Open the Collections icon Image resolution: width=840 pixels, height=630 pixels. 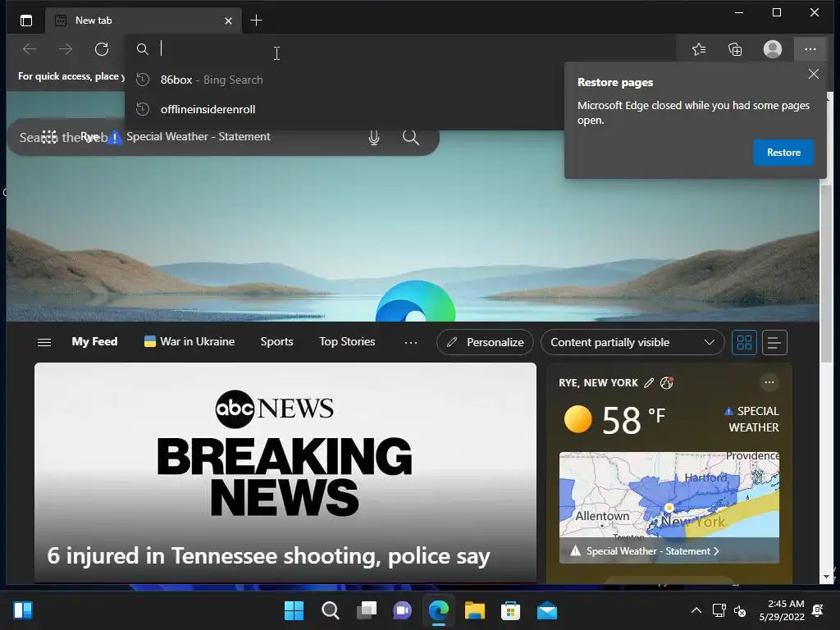pos(735,49)
